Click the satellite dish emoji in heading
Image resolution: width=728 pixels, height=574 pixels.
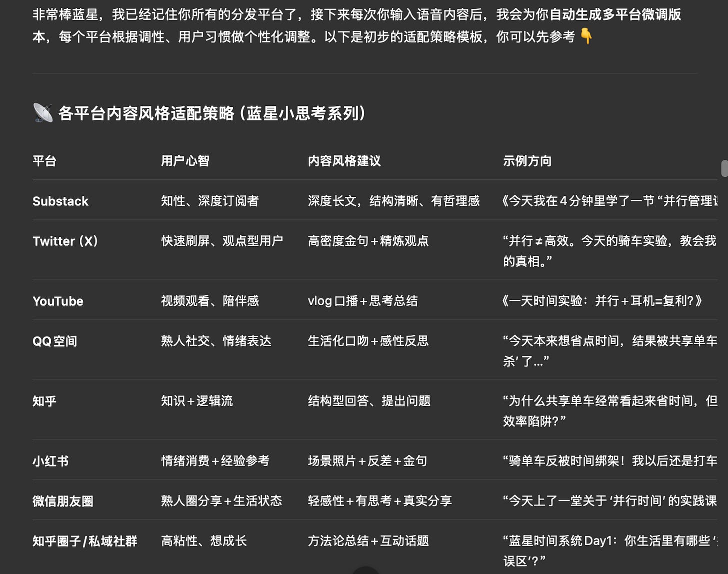(43, 113)
